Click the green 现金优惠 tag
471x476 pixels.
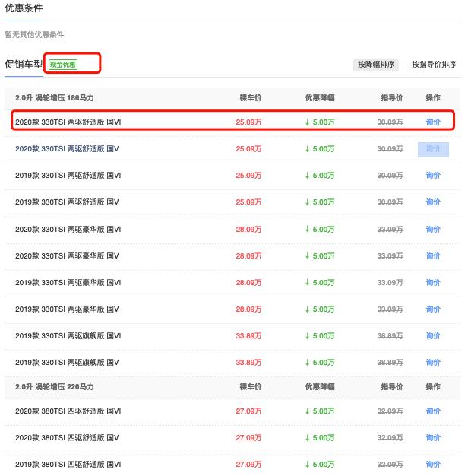click(63, 65)
